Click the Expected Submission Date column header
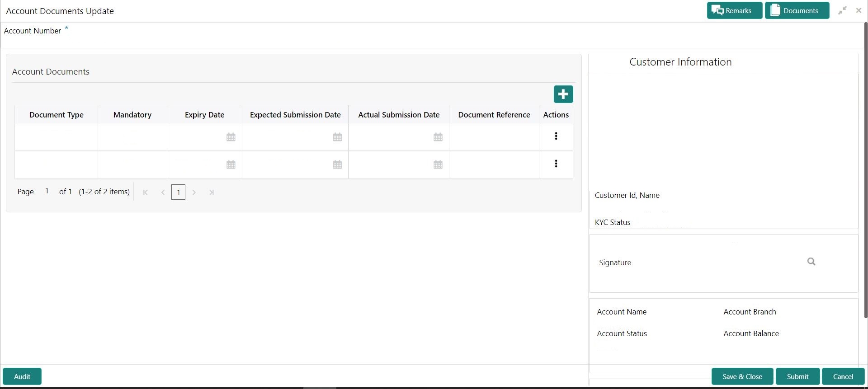Image resolution: width=868 pixels, height=389 pixels. tap(295, 115)
